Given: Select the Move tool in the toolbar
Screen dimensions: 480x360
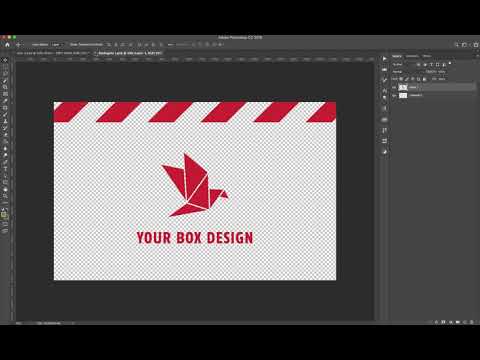Looking at the screenshot, I should pyautogui.click(x=5, y=60).
